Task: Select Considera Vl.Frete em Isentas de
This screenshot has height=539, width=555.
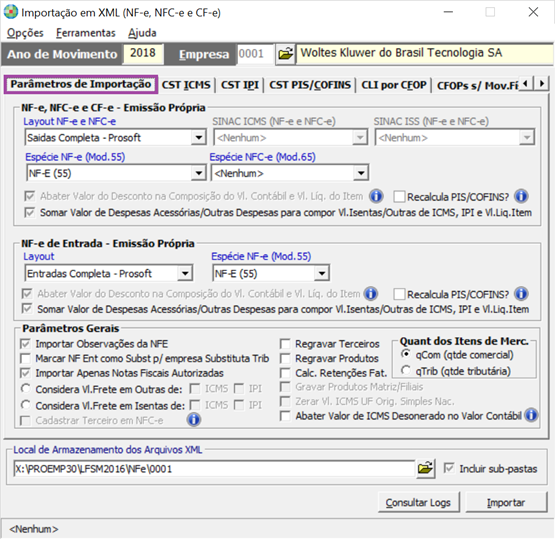Action: [x=25, y=404]
